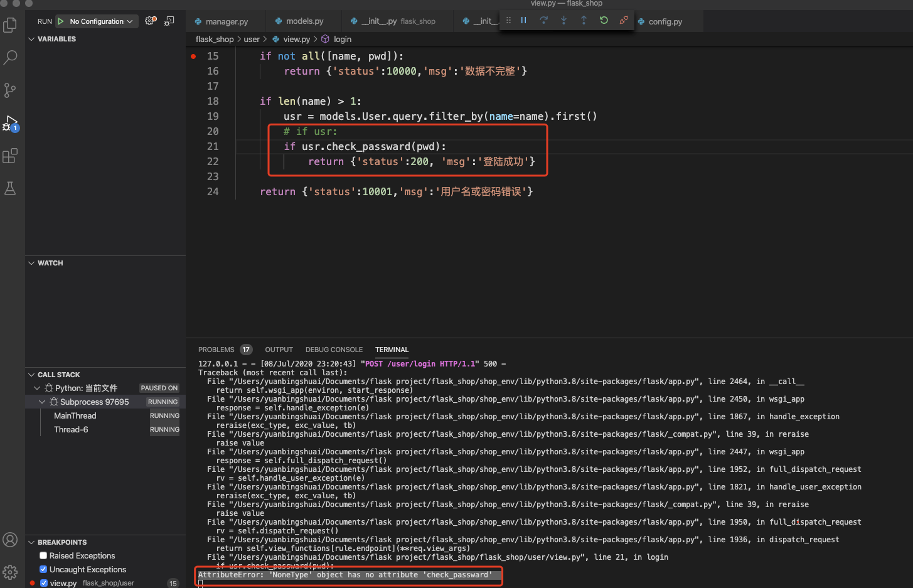Screen dimensions: 913x588
Task: Step over in debug toolbar
Action: pyautogui.click(x=543, y=20)
